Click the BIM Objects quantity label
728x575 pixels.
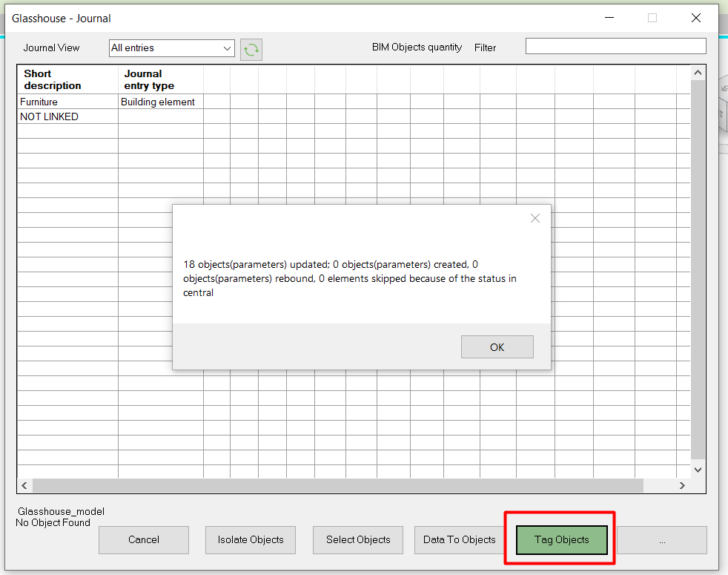[417, 47]
